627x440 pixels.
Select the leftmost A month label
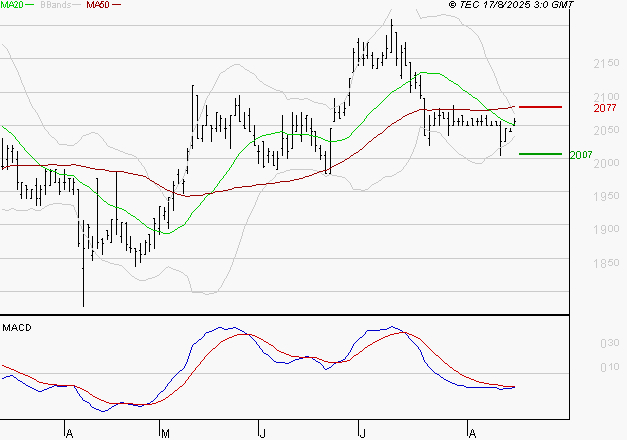(x=69, y=433)
